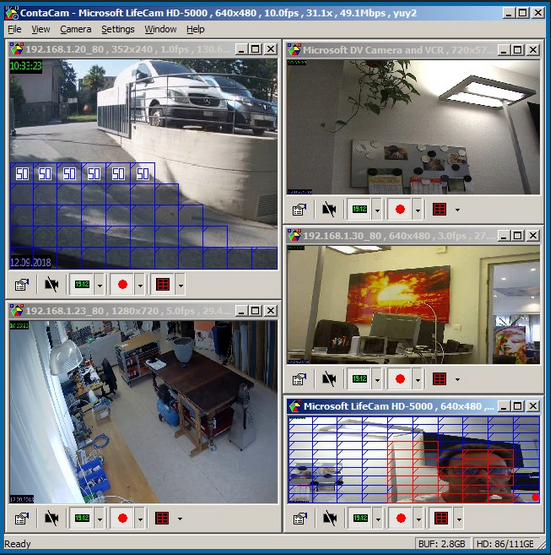Minimize the Microsoft DV Camera window
The image size is (551, 555).
point(503,50)
